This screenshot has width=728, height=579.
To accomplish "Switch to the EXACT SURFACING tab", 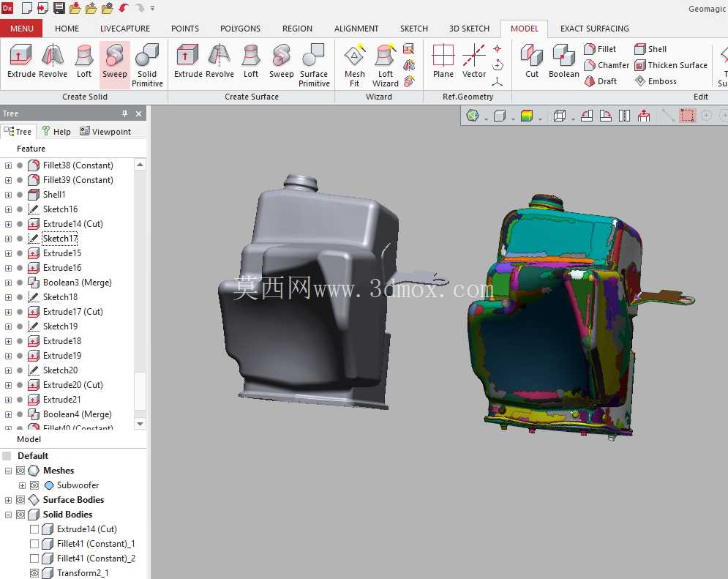I will pyautogui.click(x=594, y=29).
